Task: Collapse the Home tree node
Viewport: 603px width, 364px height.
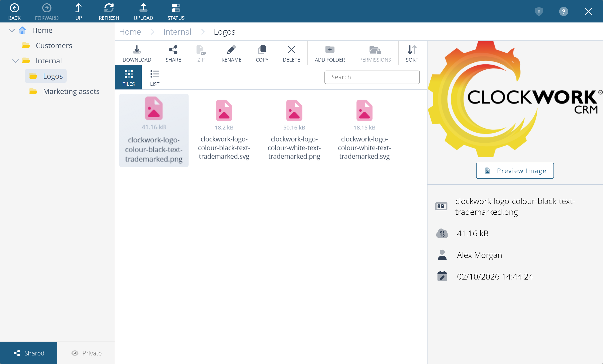Action: click(12, 30)
